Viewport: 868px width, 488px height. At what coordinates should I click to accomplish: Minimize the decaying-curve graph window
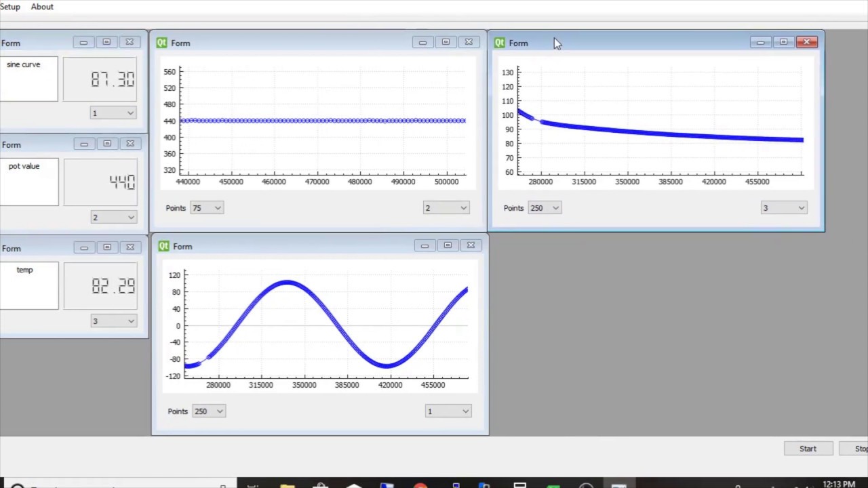click(761, 42)
